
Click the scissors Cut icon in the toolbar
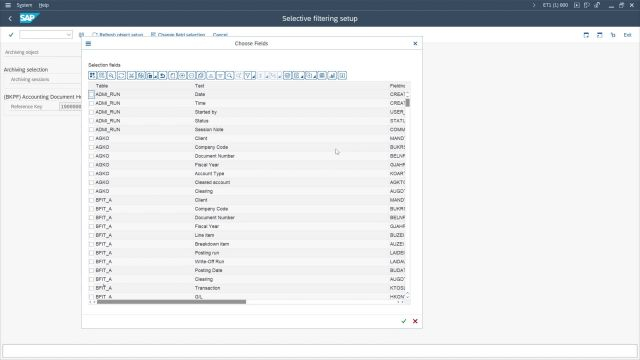(131, 76)
